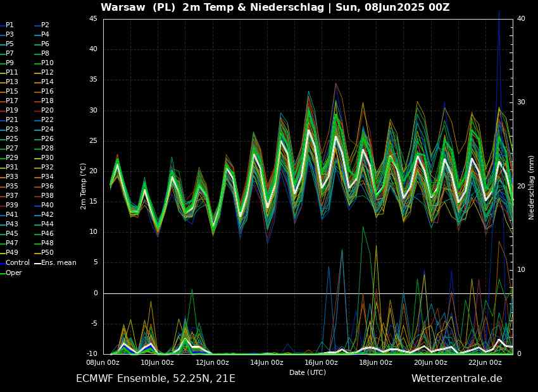Click legend label P25
This screenshot has width=538, height=392.
[9, 138]
